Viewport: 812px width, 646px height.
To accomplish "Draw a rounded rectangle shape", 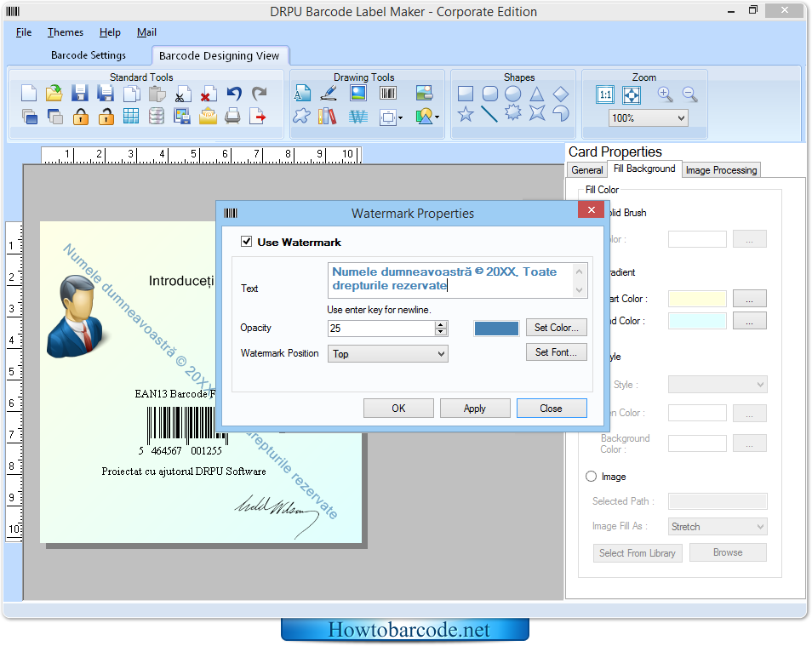I will [x=490, y=94].
